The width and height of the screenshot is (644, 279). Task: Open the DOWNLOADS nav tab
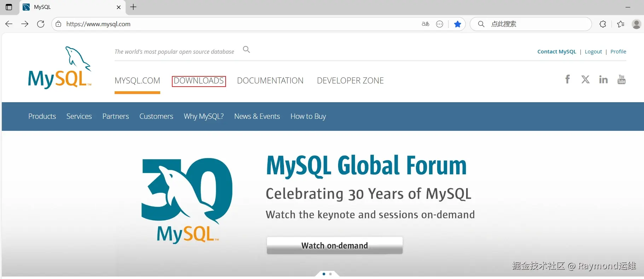199,81
